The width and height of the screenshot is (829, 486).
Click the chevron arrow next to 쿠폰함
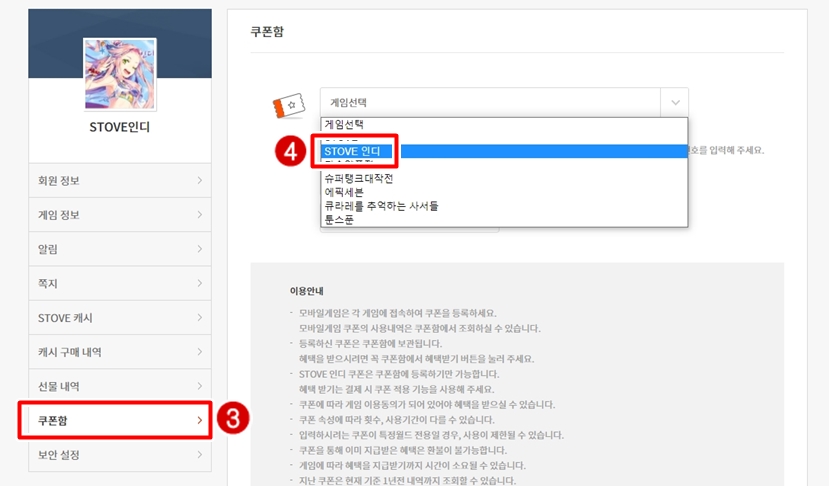coord(200,421)
